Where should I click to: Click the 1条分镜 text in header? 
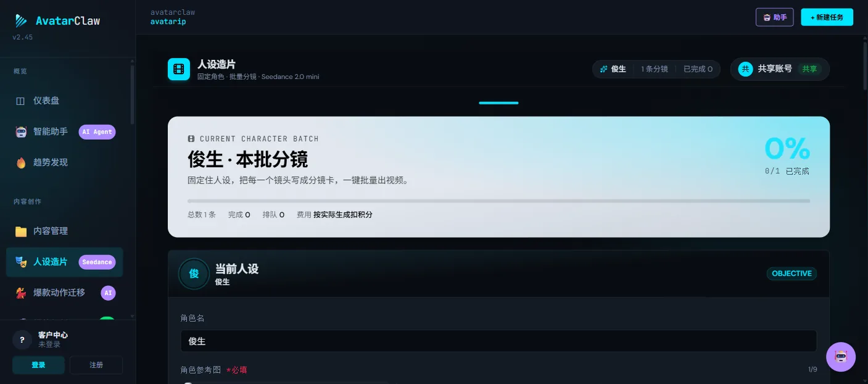tap(655, 69)
